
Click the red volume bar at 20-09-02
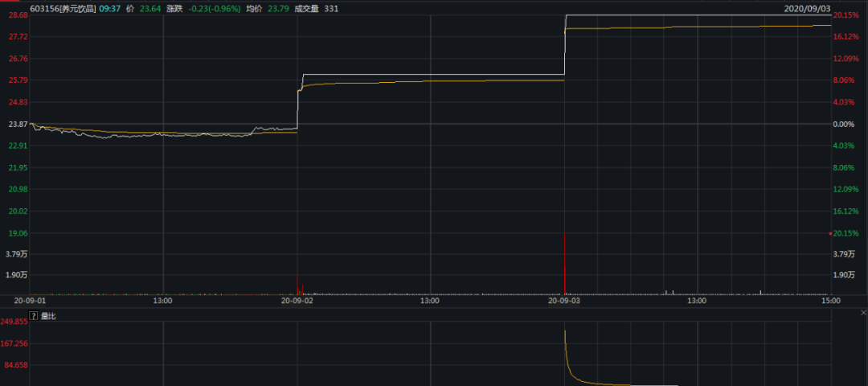coord(298,285)
